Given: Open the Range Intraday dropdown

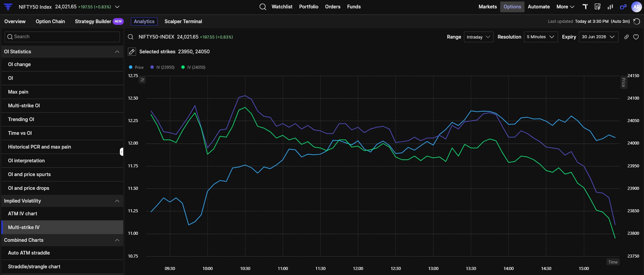Looking at the screenshot, I should [478, 37].
